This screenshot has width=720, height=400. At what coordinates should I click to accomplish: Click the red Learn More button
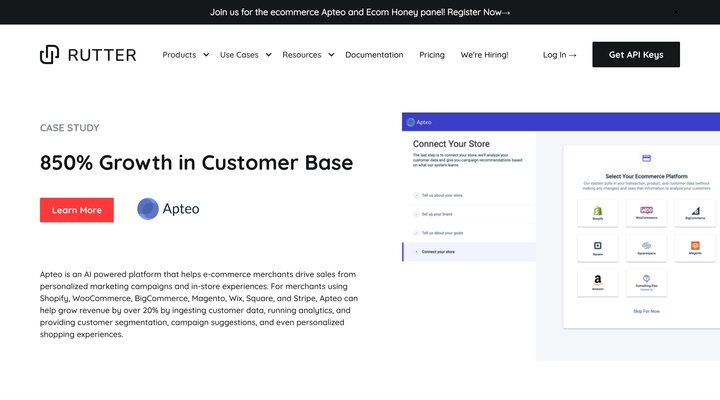(77, 210)
